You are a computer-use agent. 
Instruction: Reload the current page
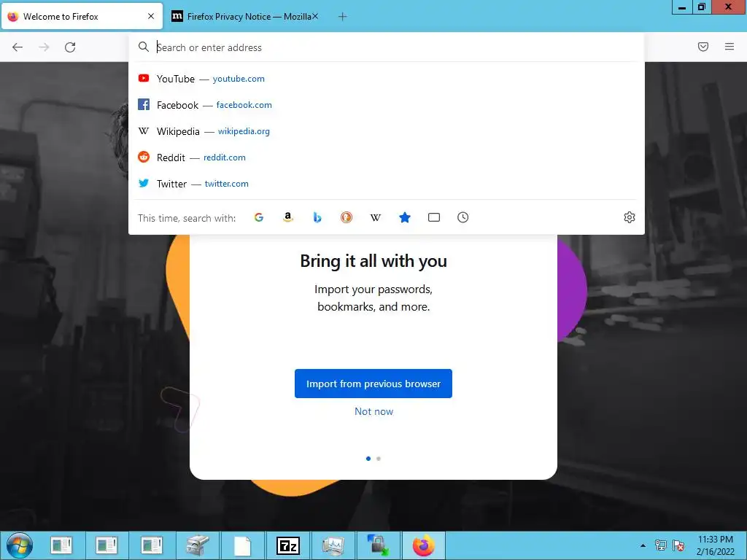tap(70, 47)
